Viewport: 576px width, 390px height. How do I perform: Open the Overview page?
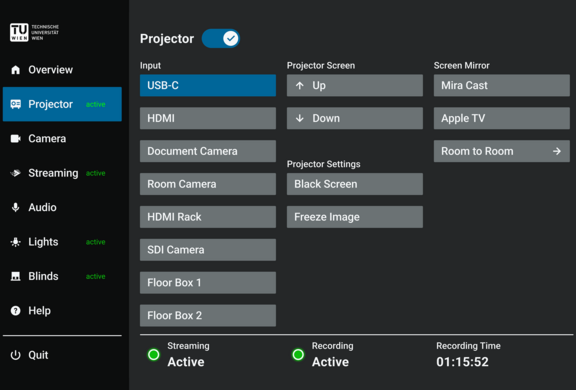[62, 70]
